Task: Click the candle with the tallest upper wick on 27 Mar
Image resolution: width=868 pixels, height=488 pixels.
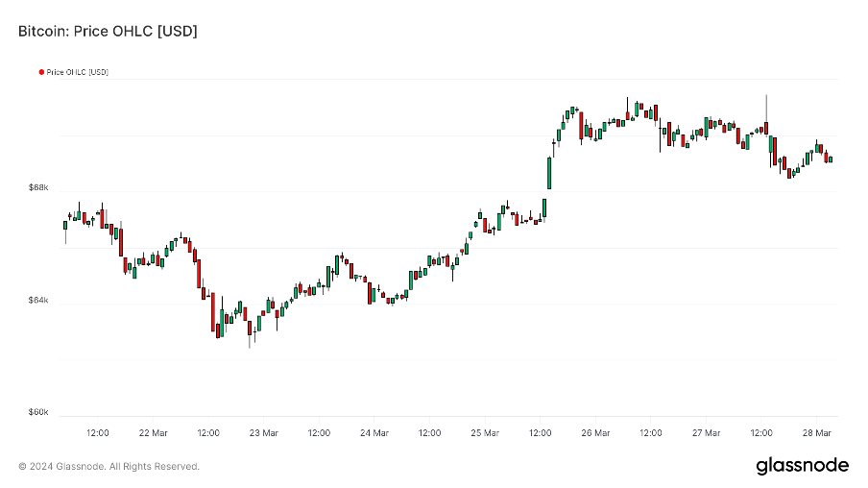Action: coord(766,127)
